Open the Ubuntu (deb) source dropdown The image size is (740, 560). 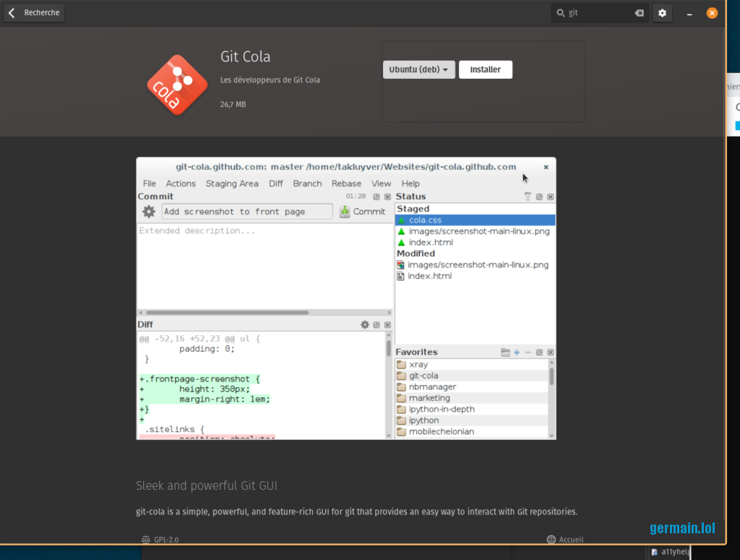[x=418, y=69]
